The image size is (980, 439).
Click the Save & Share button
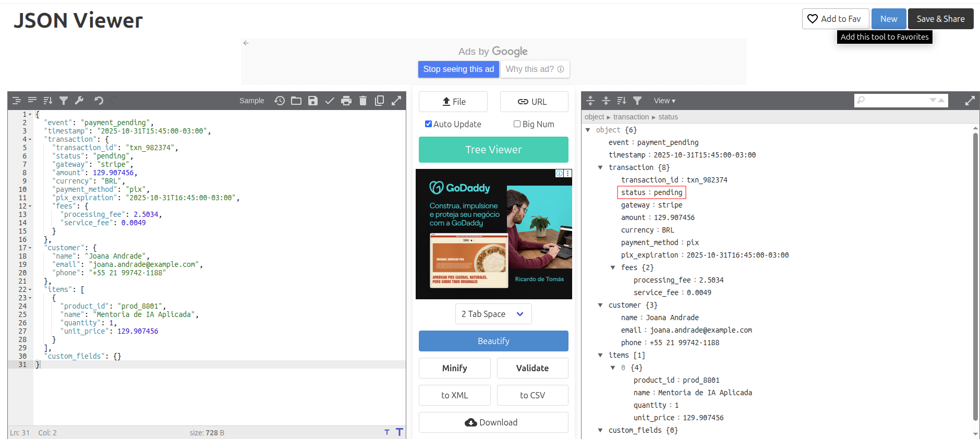[940, 19]
